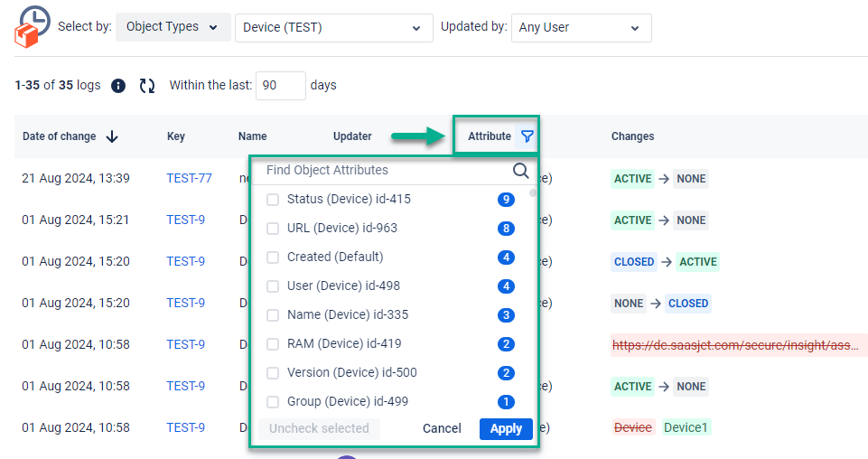Click the count badge 8 beside URL
868x459 pixels.
pos(506,229)
